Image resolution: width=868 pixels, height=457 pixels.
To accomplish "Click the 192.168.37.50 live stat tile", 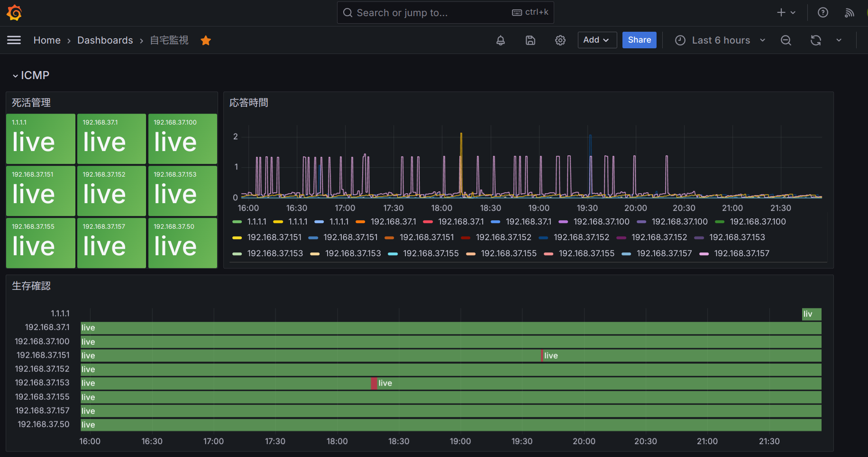I will (x=183, y=243).
